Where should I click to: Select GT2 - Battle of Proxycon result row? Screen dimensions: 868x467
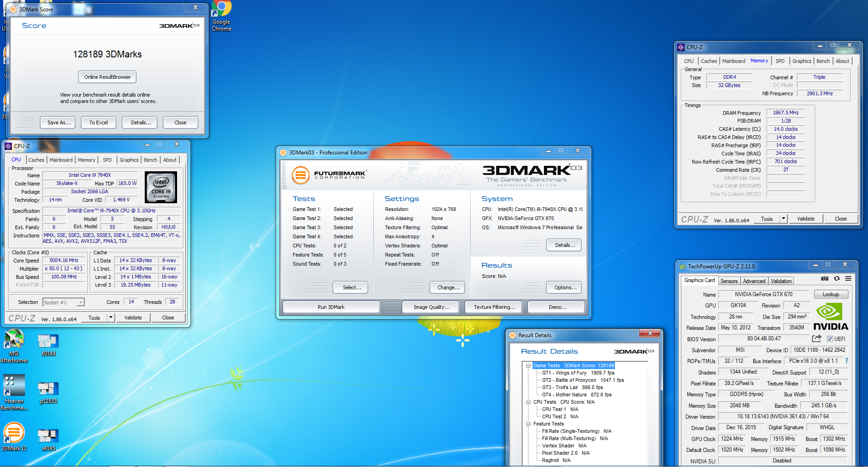[x=583, y=380]
